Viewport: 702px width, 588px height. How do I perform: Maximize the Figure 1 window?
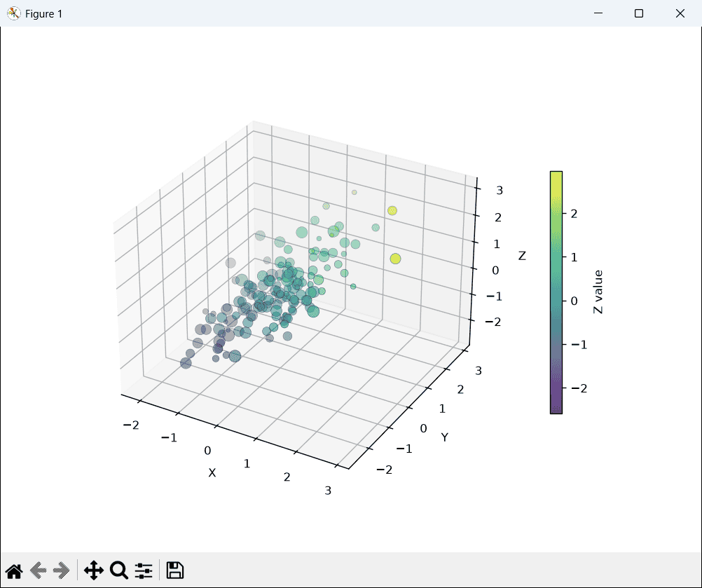click(639, 13)
